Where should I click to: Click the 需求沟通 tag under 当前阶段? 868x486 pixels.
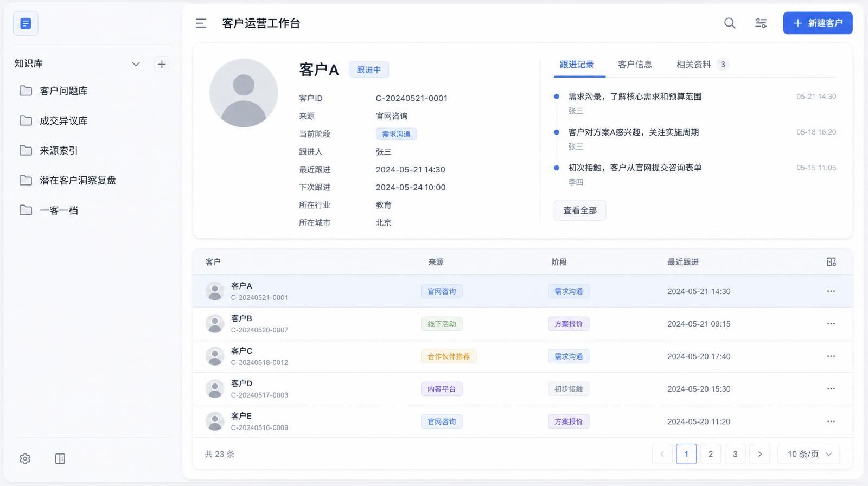(396, 134)
